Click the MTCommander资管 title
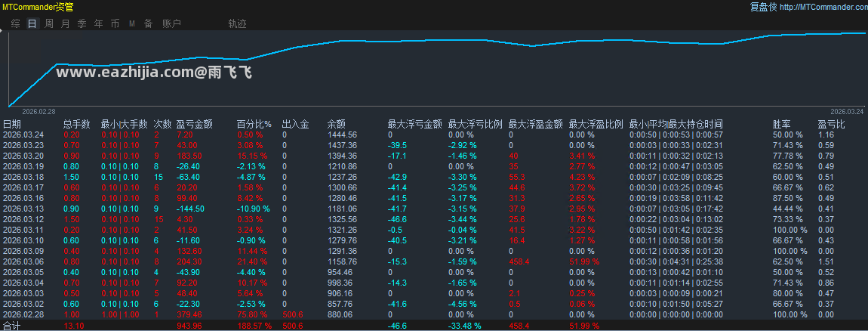The height and width of the screenshot is (331, 868). click(x=38, y=8)
